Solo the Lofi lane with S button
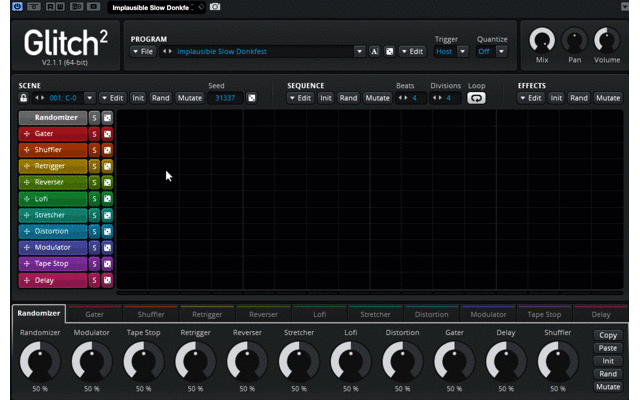 [x=94, y=199]
